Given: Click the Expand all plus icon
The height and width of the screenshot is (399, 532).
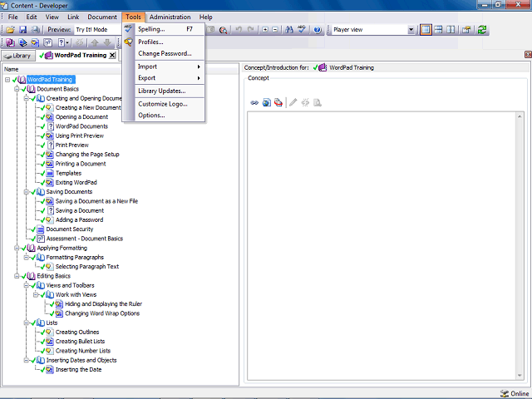Looking at the screenshot, I should [x=265, y=30].
